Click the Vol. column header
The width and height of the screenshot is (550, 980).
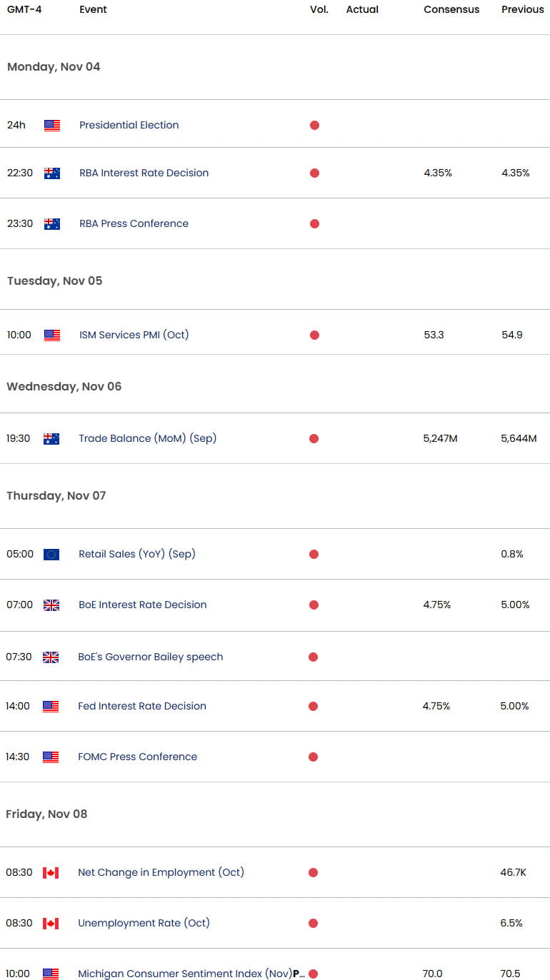(319, 9)
